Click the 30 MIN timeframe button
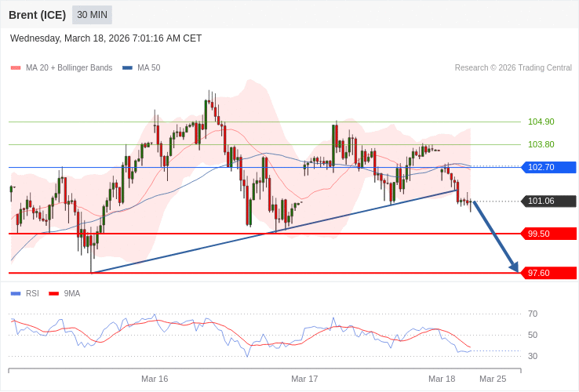The image size is (579, 392). point(92,15)
